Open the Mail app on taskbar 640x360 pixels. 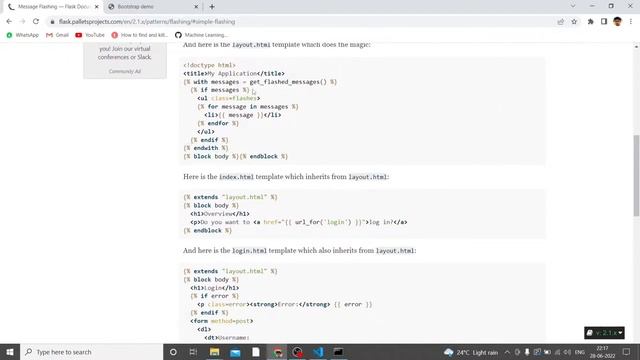tap(235, 352)
